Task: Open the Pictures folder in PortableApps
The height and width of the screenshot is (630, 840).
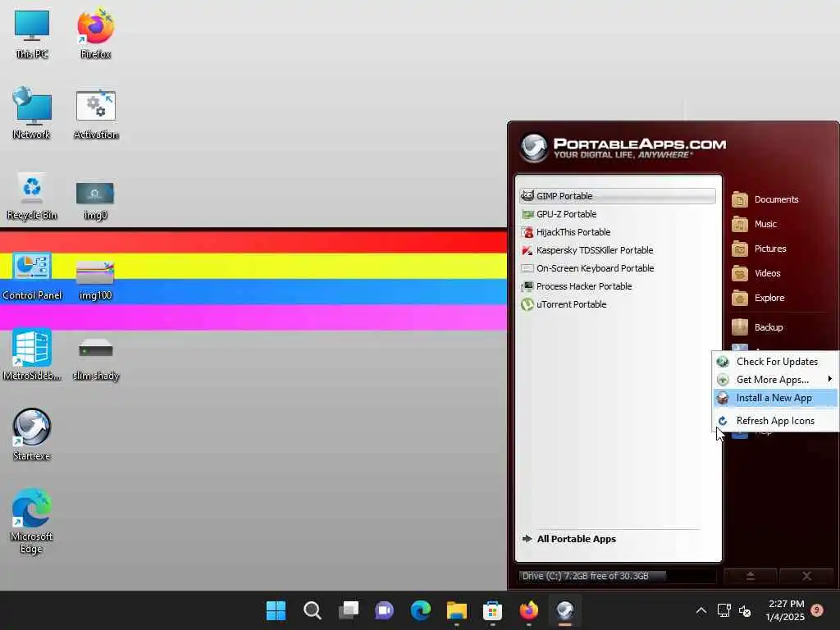Action: (759, 249)
